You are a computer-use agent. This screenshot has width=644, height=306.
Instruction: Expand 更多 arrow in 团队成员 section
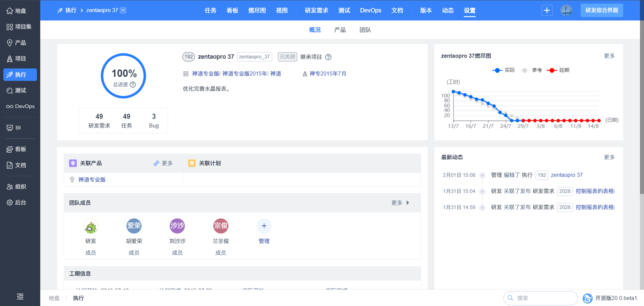pyautogui.click(x=408, y=203)
